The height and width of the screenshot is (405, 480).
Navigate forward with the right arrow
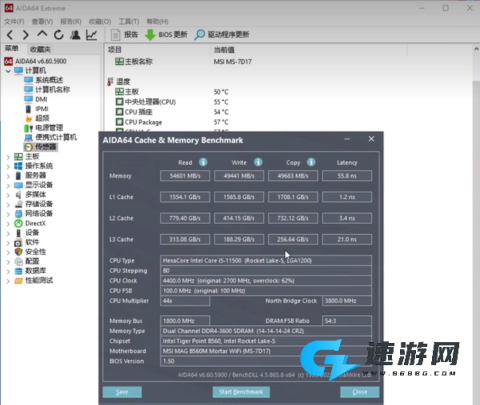click(x=26, y=35)
